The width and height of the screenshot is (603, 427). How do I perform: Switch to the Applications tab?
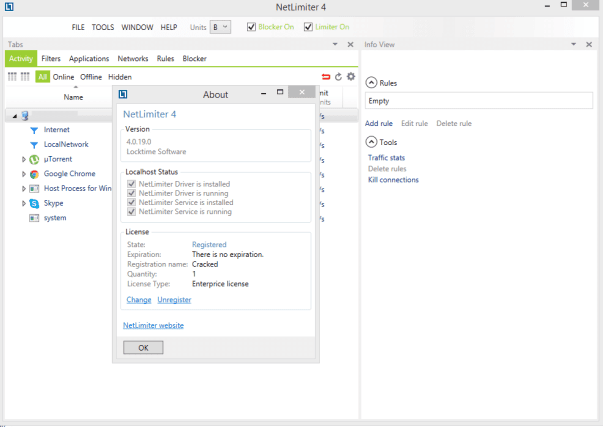[89, 58]
